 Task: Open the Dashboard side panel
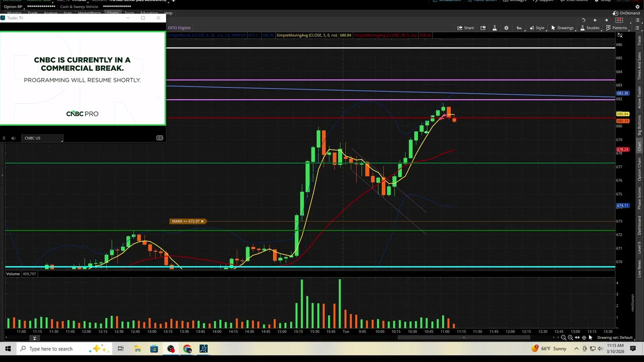click(639, 225)
